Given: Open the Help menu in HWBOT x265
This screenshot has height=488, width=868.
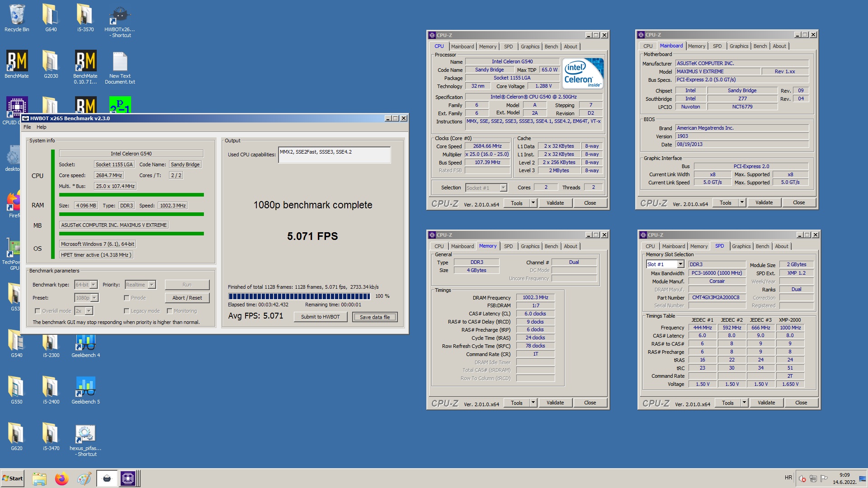Looking at the screenshot, I should tap(42, 127).
